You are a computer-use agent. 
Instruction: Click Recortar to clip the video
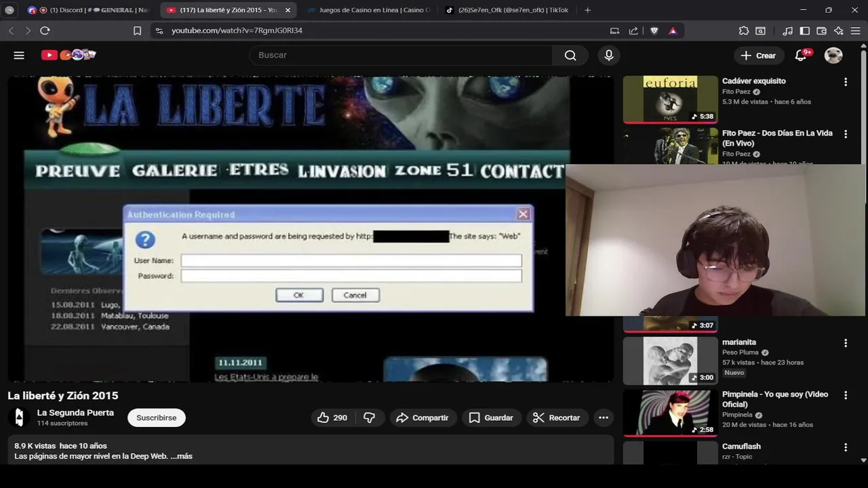pos(556,418)
